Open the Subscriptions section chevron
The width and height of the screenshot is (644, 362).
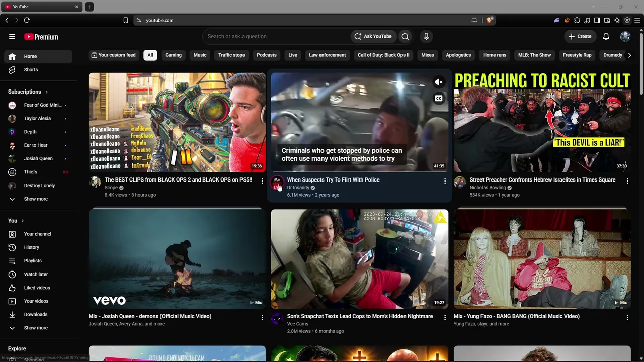click(x=46, y=92)
